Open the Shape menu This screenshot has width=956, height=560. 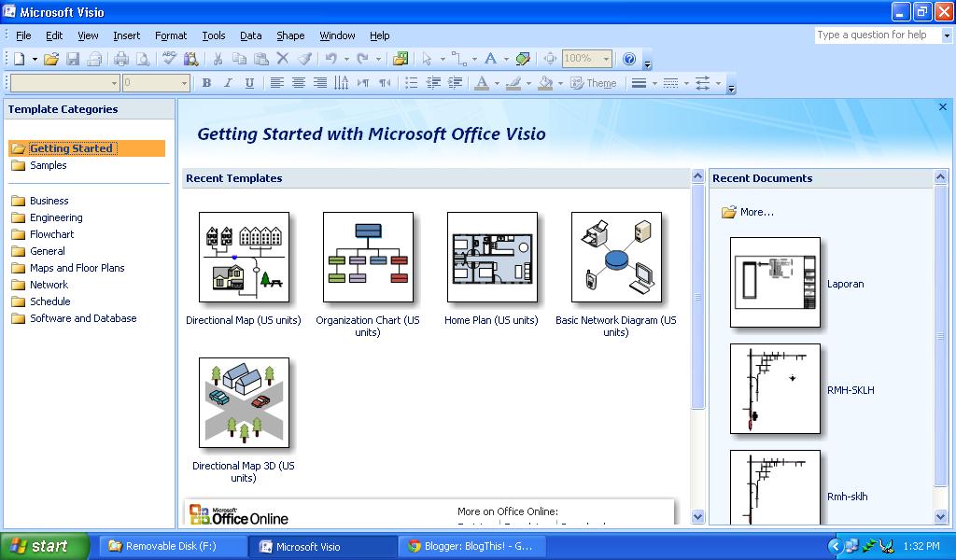point(290,35)
